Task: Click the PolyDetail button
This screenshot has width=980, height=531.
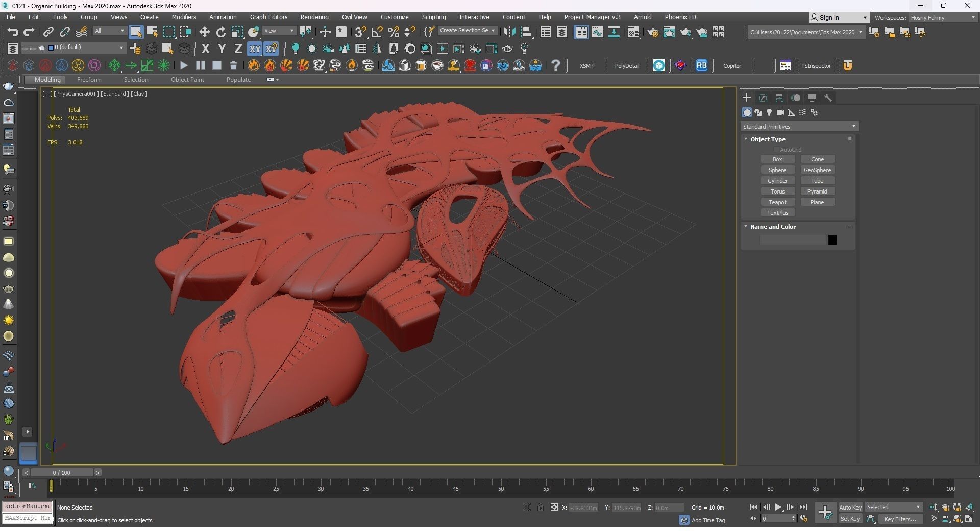Action: coord(627,66)
